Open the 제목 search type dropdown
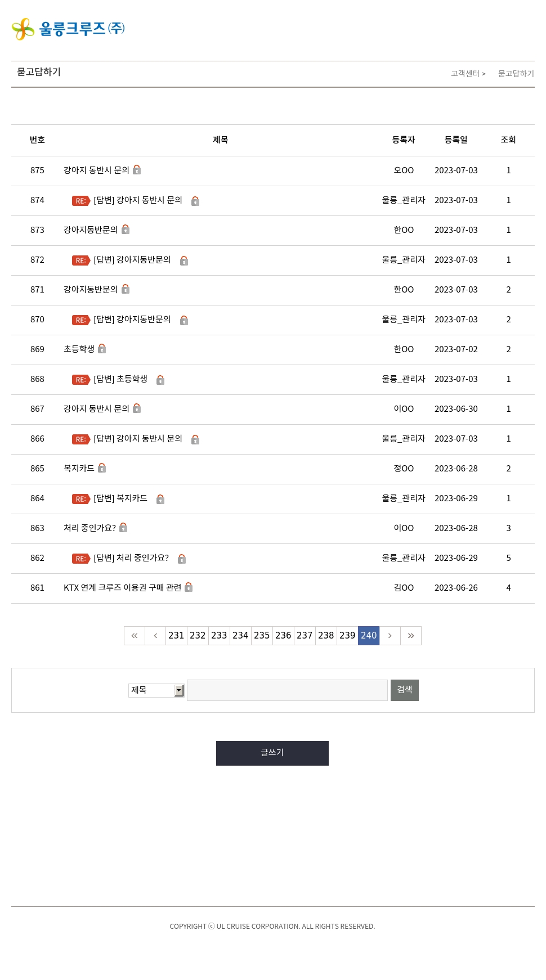This screenshot has width=546, height=980. [156, 690]
